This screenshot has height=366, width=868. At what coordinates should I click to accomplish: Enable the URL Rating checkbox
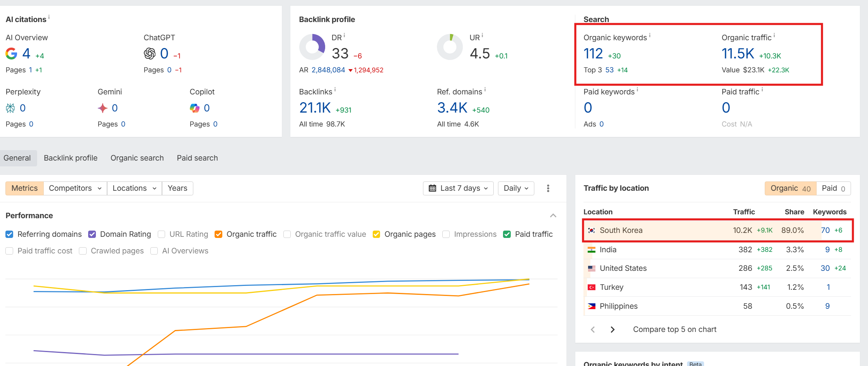point(161,234)
